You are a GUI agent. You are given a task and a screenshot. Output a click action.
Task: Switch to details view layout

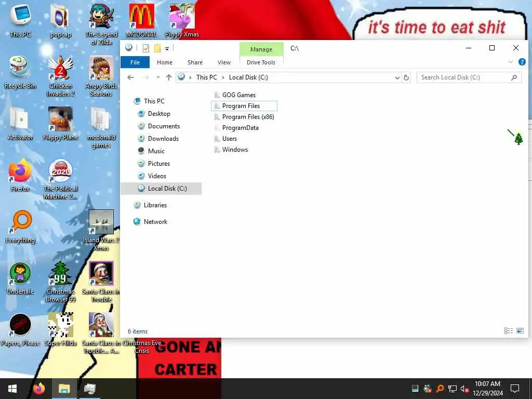[x=508, y=330]
